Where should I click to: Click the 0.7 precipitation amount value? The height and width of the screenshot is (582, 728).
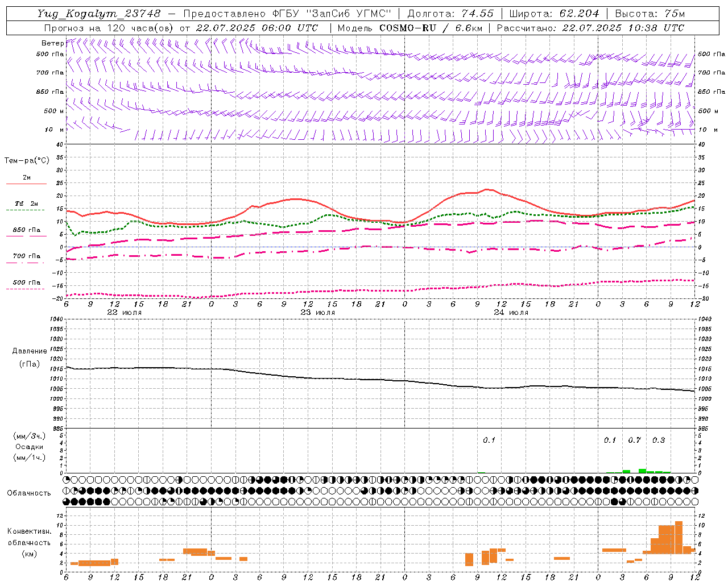[634, 440]
